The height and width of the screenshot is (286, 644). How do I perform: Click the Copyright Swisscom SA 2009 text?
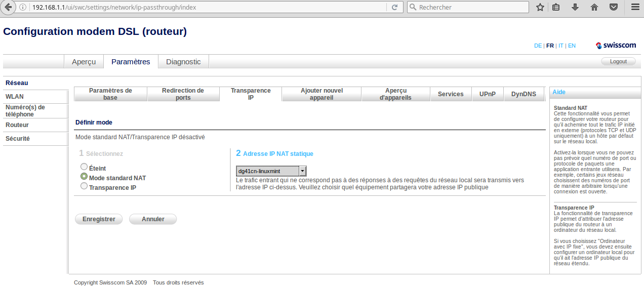pyautogui.click(x=110, y=282)
